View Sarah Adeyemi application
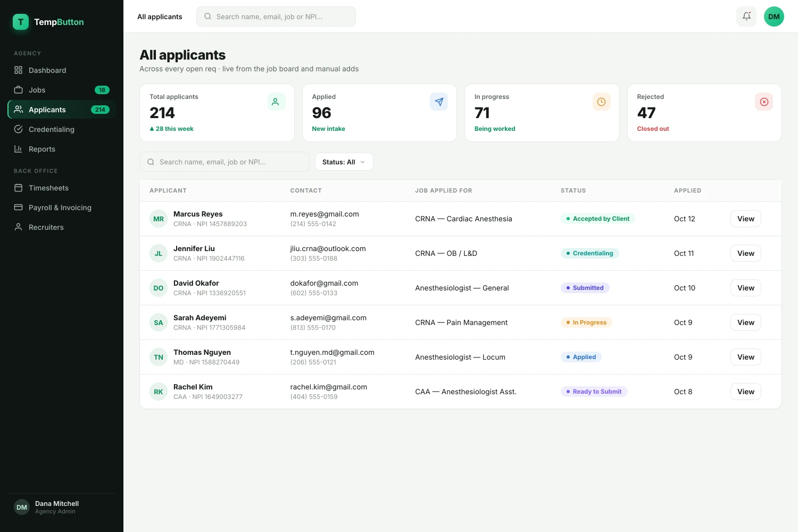The width and height of the screenshot is (798, 532). 745,322
